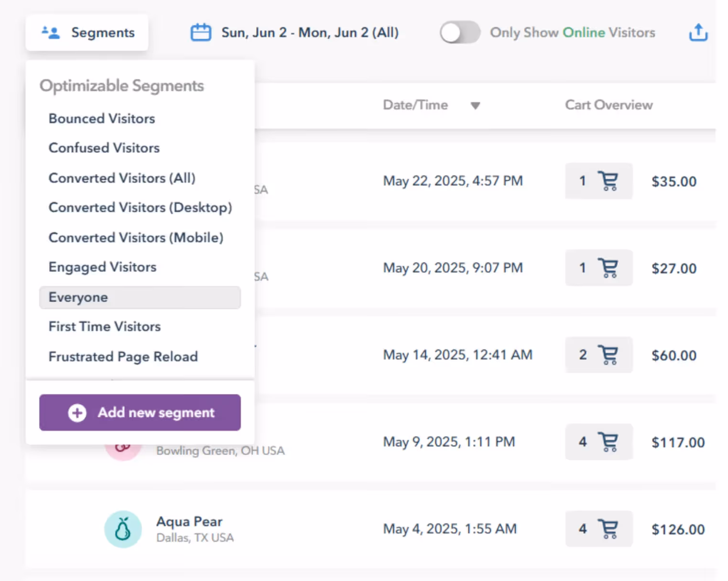This screenshot has height=581, width=728.
Task: Open the $117.00 row's cart icon
Action: click(608, 442)
